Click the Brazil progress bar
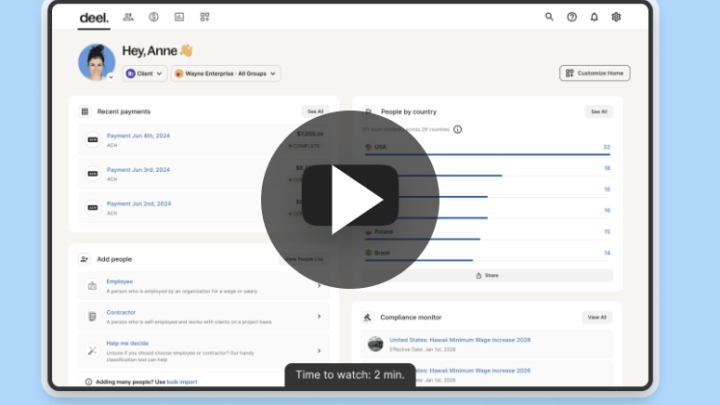This screenshot has height=405, width=720. pos(419,260)
